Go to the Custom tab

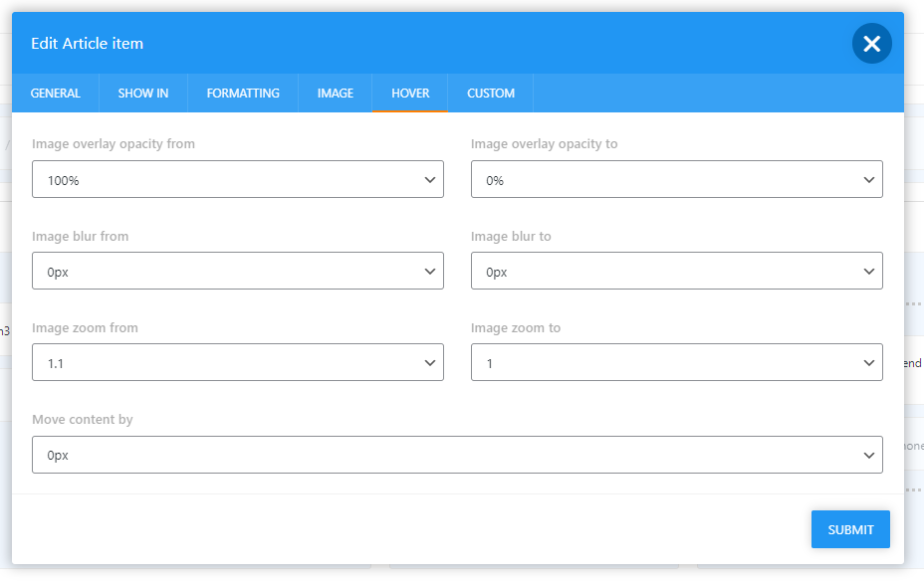(x=491, y=94)
